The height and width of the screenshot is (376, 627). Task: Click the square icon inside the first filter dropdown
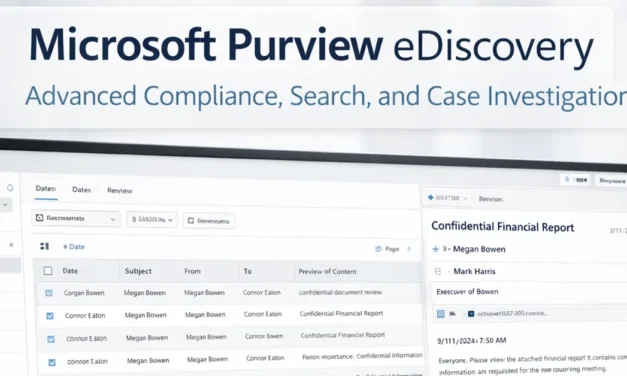tap(39, 218)
